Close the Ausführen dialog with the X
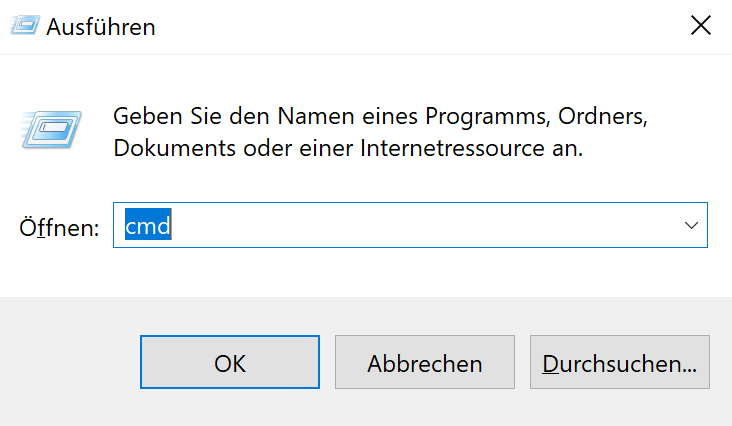732x426 pixels. click(x=701, y=25)
